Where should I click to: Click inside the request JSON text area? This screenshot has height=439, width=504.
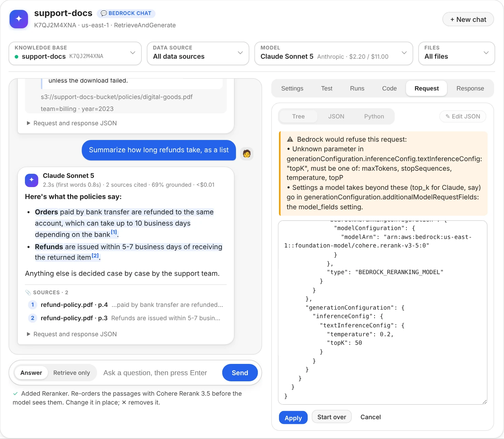point(383,313)
